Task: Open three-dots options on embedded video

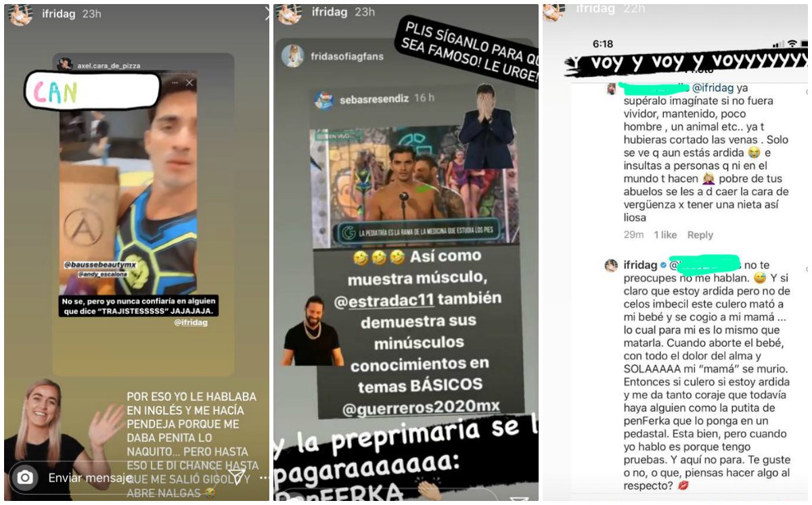Action: pos(175,82)
